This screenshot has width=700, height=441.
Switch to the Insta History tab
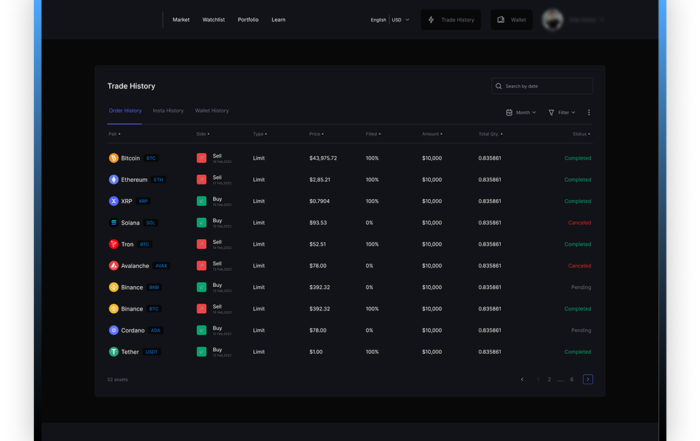tap(168, 111)
